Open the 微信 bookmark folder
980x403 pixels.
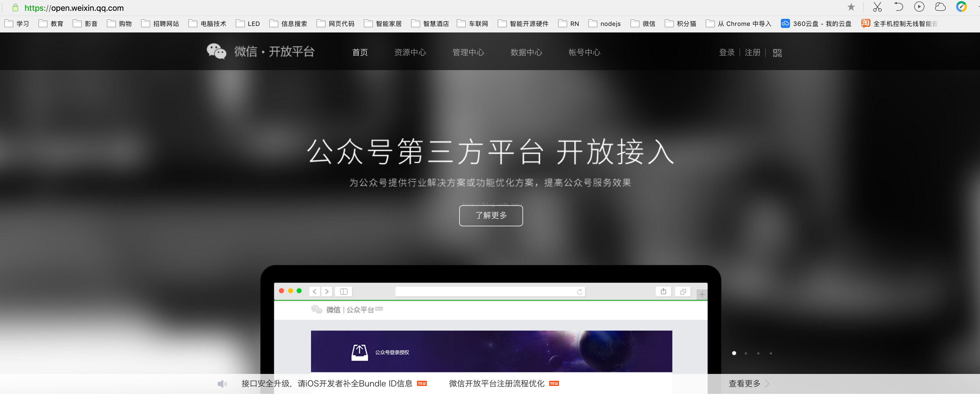pyautogui.click(x=643, y=24)
